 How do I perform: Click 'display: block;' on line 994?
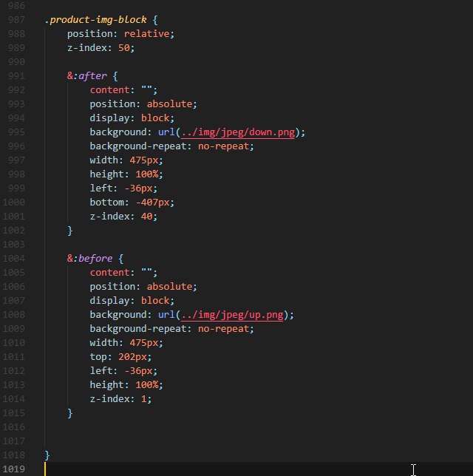coord(132,118)
